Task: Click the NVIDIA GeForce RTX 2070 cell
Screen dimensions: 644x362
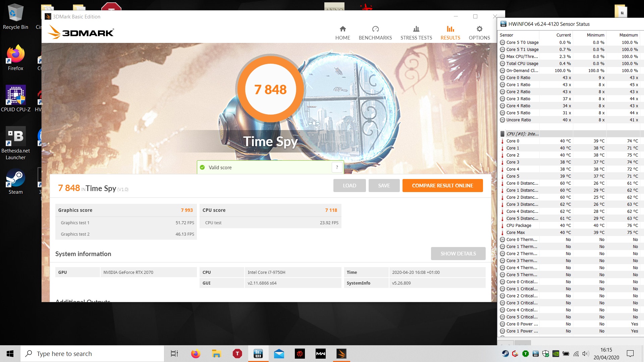Action: 148,272
